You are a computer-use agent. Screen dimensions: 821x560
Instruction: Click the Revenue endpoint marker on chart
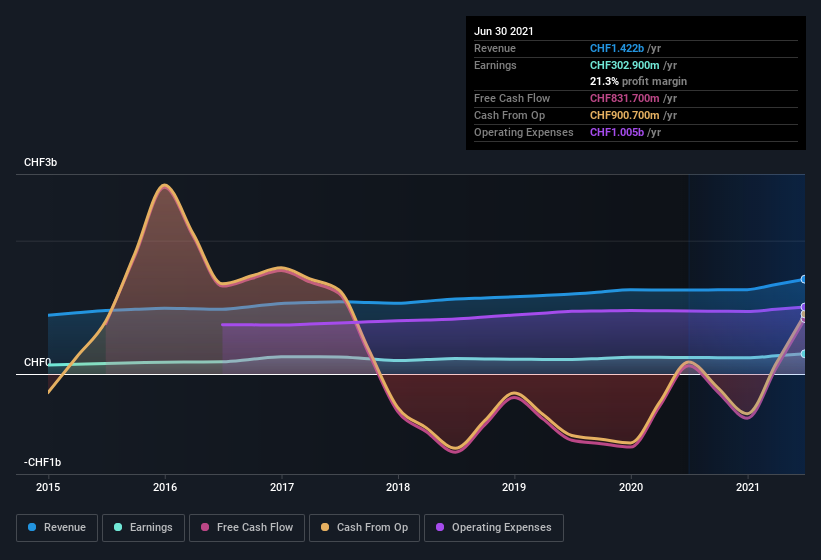(x=804, y=279)
